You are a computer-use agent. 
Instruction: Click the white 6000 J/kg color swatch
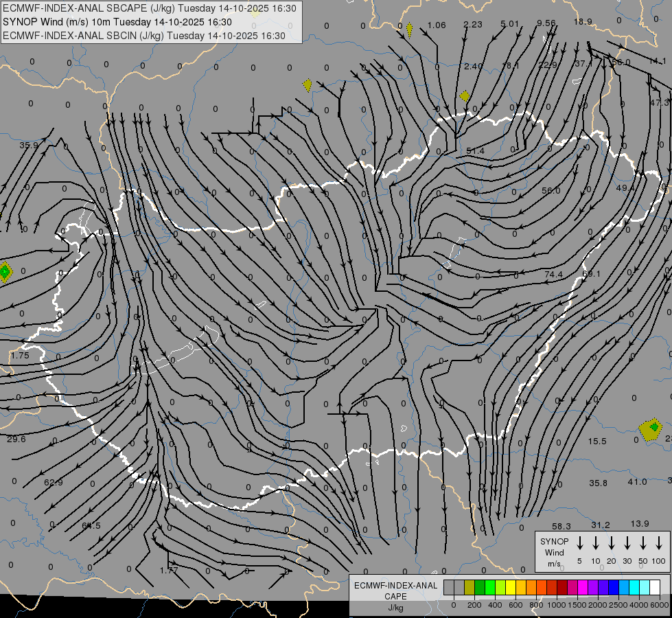[x=655, y=587]
